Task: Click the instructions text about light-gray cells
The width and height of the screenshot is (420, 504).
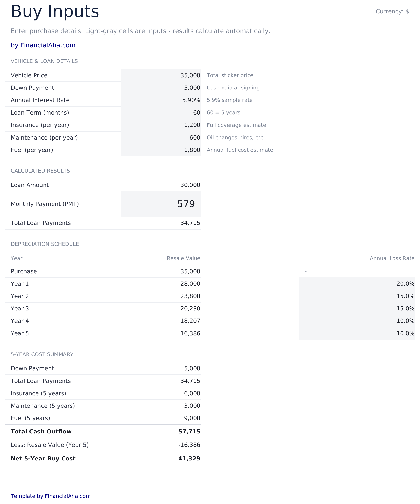Action: 141,31
